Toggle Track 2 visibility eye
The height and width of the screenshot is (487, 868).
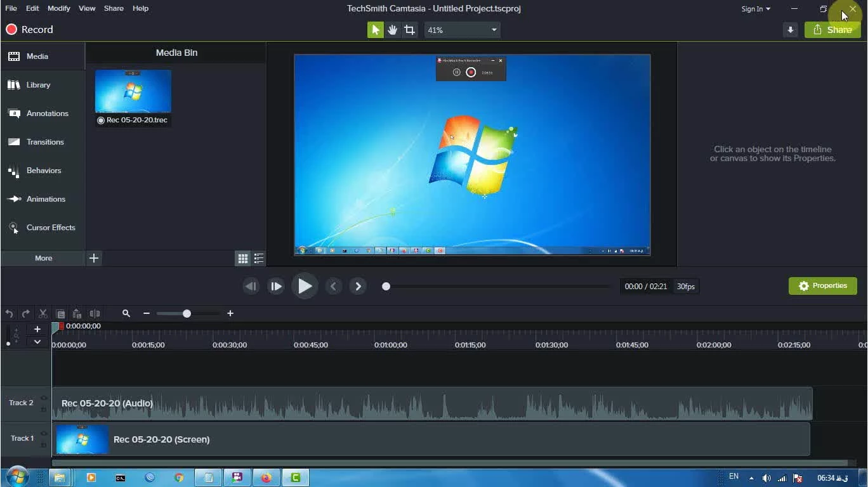(x=44, y=398)
